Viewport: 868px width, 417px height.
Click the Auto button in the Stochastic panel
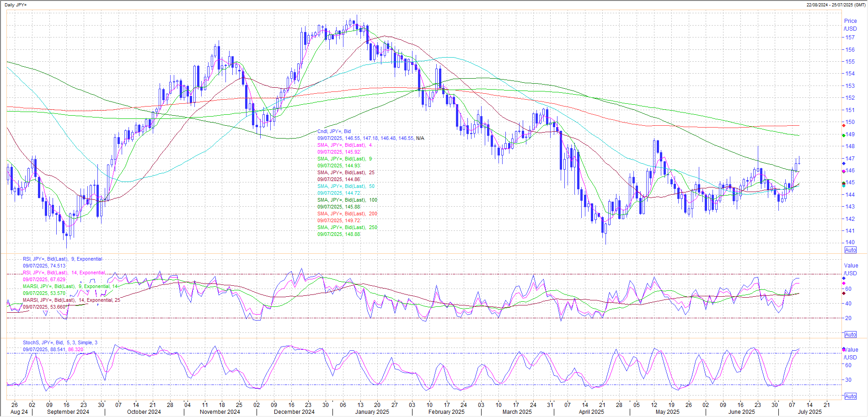coord(850,396)
